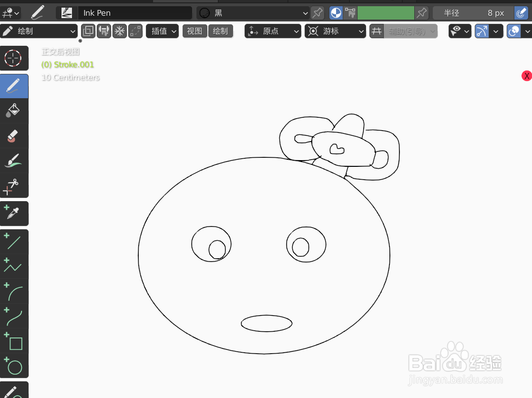The height and width of the screenshot is (398, 532).
Task: Click the Ink Pen brush thumbnail
Action: click(67, 13)
